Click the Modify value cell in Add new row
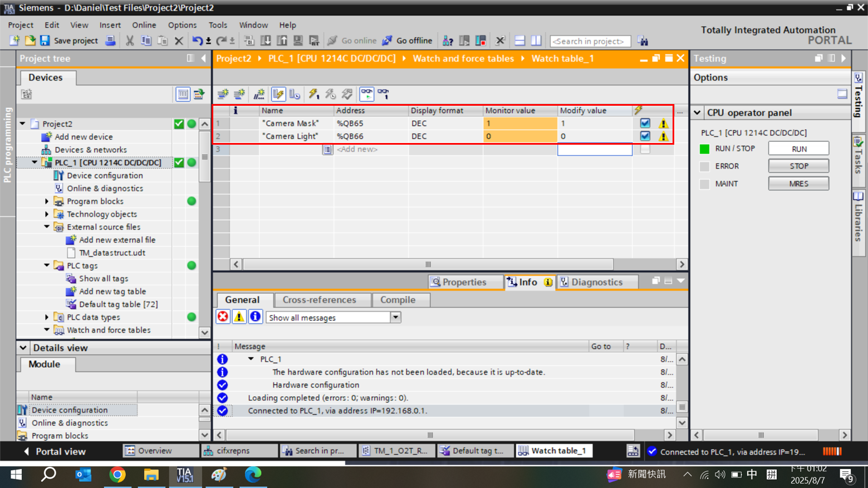 pos(595,149)
